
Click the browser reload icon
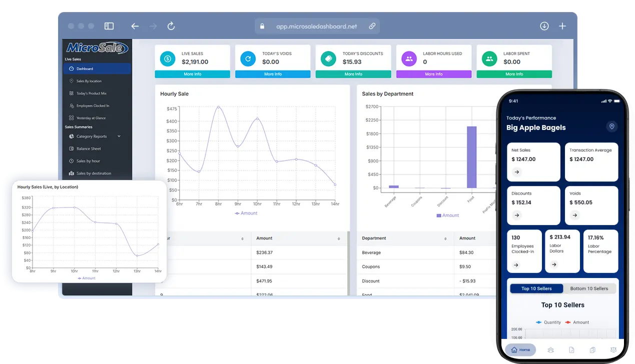tap(171, 26)
